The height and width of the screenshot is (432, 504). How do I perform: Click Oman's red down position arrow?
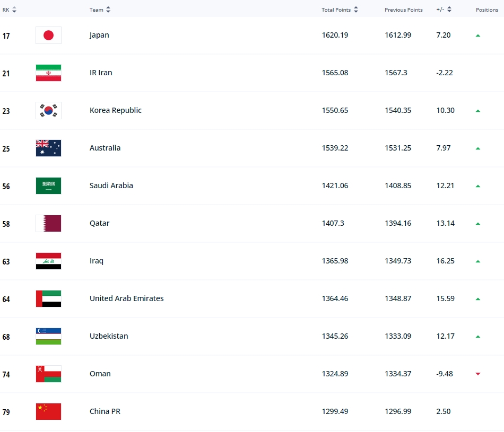click(478, 374)
